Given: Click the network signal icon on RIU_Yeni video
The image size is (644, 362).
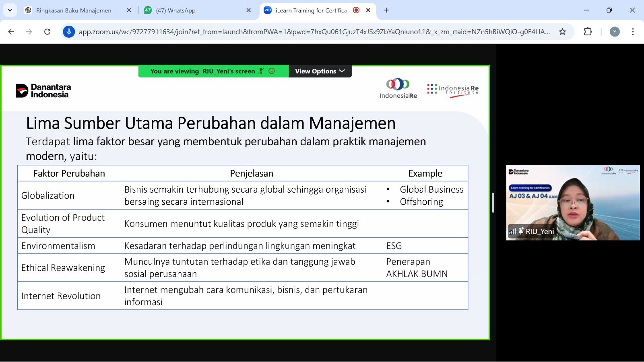Looking at the screenshot, I should click(x=512, y=232).
